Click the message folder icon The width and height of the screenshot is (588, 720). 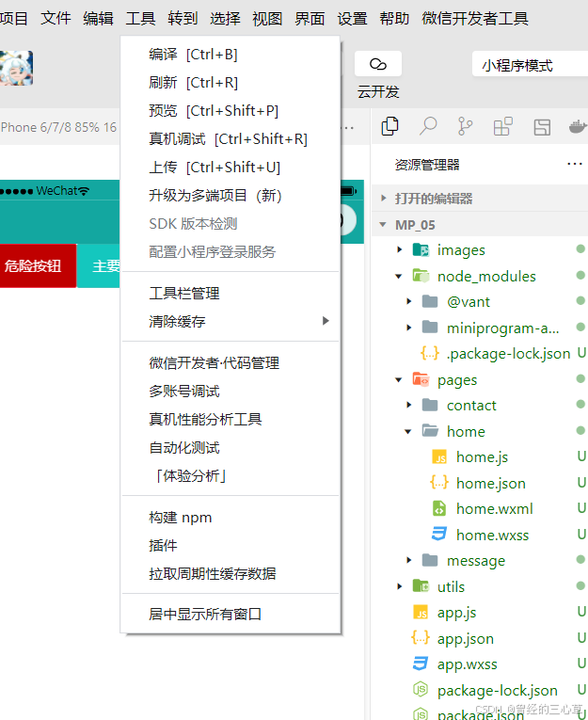point(430,560)
